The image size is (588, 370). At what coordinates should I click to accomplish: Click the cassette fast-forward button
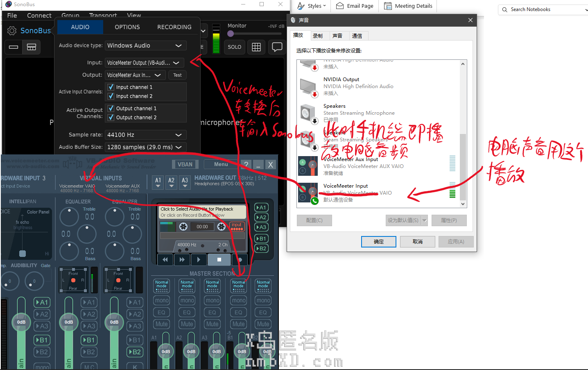coord(182,259)
